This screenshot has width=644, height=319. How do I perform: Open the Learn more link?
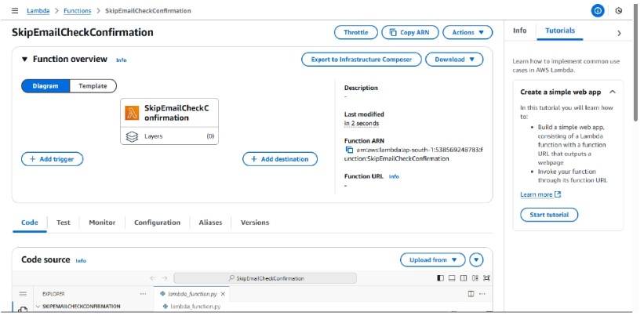click(x=537, y=194)
